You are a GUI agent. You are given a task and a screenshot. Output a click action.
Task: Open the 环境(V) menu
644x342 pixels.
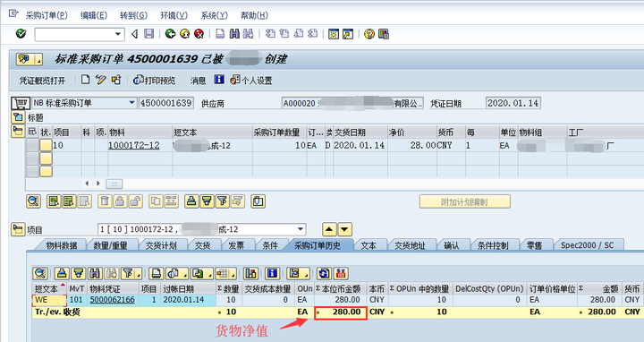pyautogui.click(x=174, y=15)
